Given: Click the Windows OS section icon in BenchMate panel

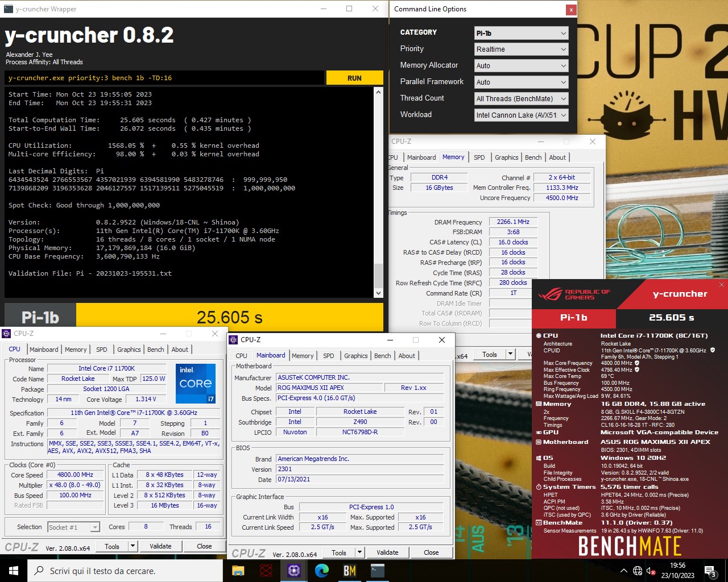Looking at the screenshot, I should pyautogui.click(x=538, y=458).
